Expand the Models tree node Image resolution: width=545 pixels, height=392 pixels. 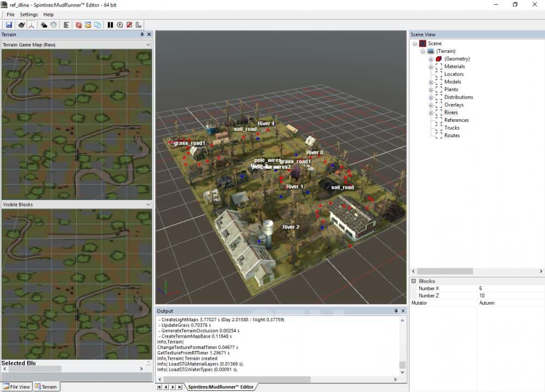pyautogui.click(x=431, y=82)
